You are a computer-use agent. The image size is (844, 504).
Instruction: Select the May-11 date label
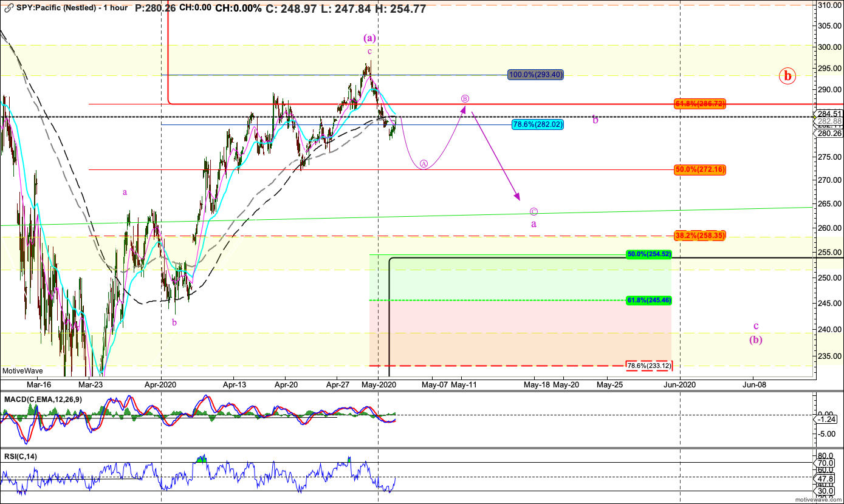[464, 384]
